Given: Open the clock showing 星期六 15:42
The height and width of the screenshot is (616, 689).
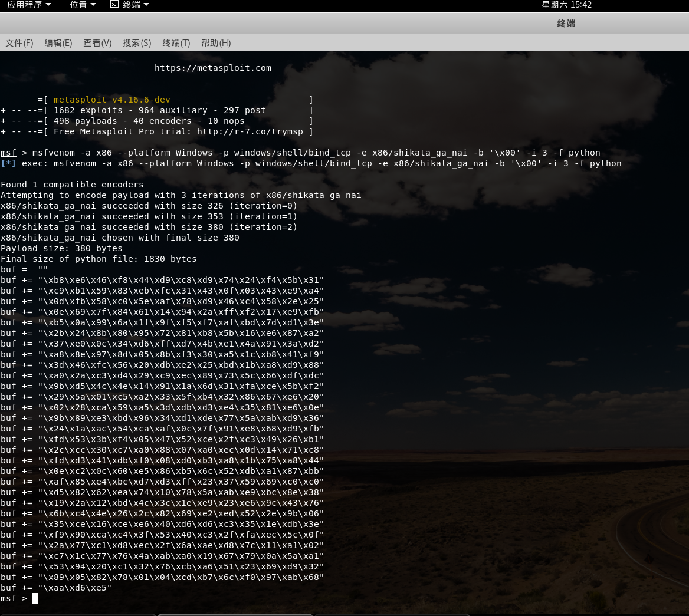Looking at the screenshot, I should (x=566, y=5).
